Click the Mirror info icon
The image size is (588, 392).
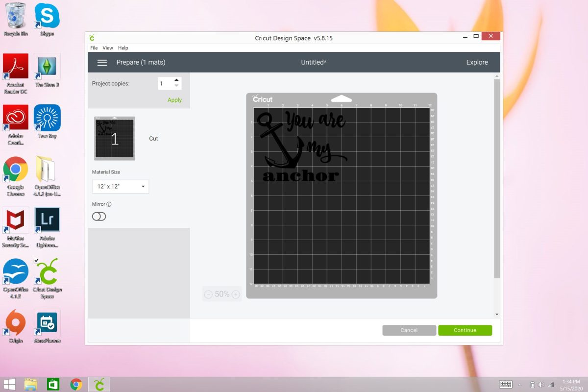[109, 204]
